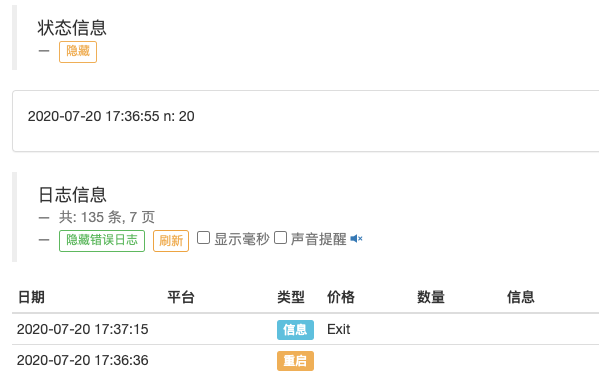The width and height of the screenshot is (599, 374).
Task: Click the muted speaker icon beside 声音提醒
Action: 356,239
